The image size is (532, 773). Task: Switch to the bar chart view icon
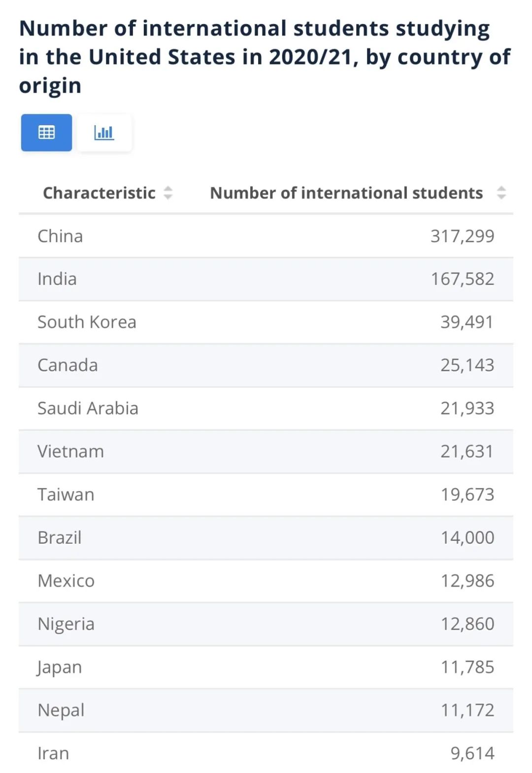[104, 133]
